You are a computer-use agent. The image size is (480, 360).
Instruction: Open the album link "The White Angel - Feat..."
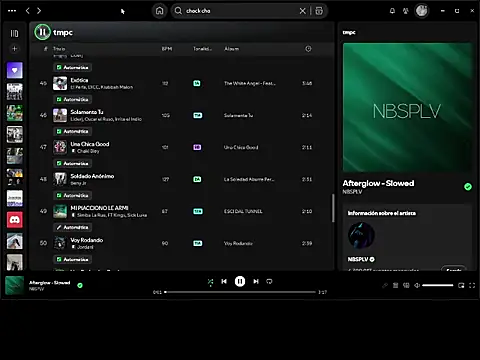250,83
